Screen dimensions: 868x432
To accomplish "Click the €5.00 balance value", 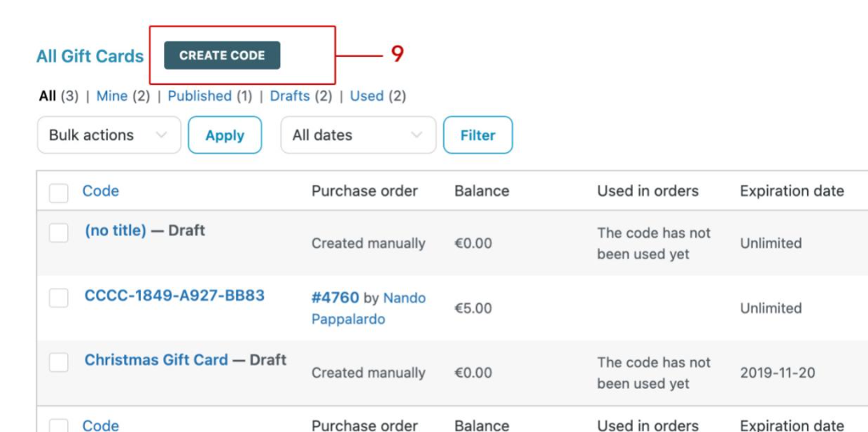I will (473, 309).
